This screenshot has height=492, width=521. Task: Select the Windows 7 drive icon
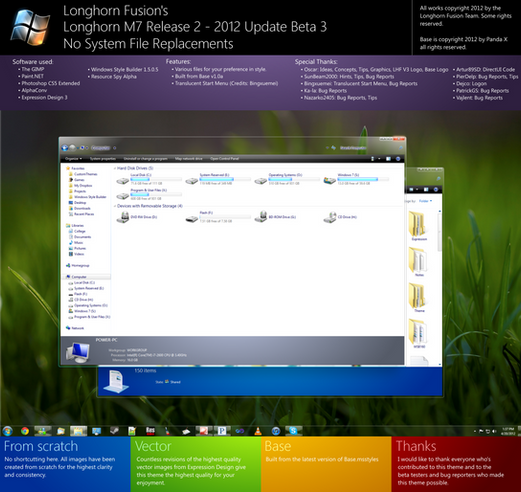point(329,181)
